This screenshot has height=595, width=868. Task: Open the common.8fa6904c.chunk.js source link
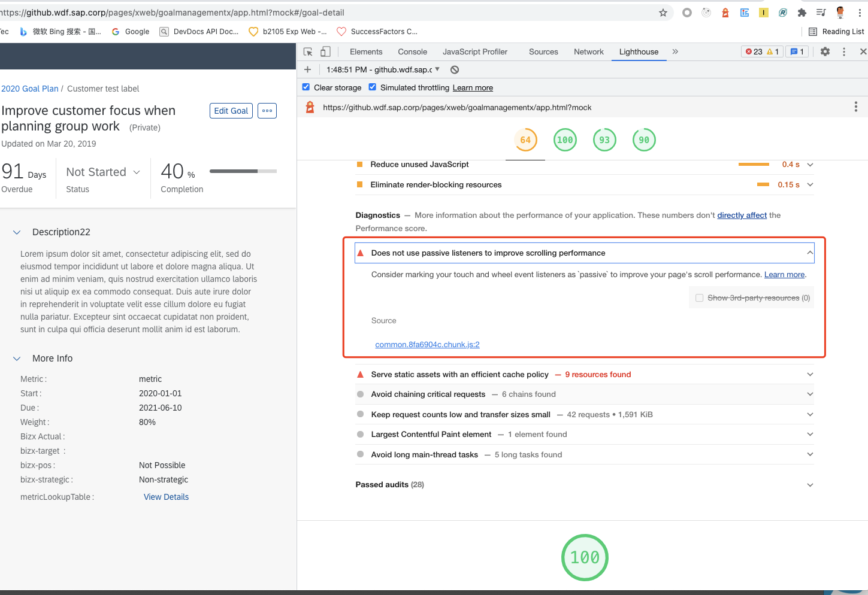tap(427, 344)
